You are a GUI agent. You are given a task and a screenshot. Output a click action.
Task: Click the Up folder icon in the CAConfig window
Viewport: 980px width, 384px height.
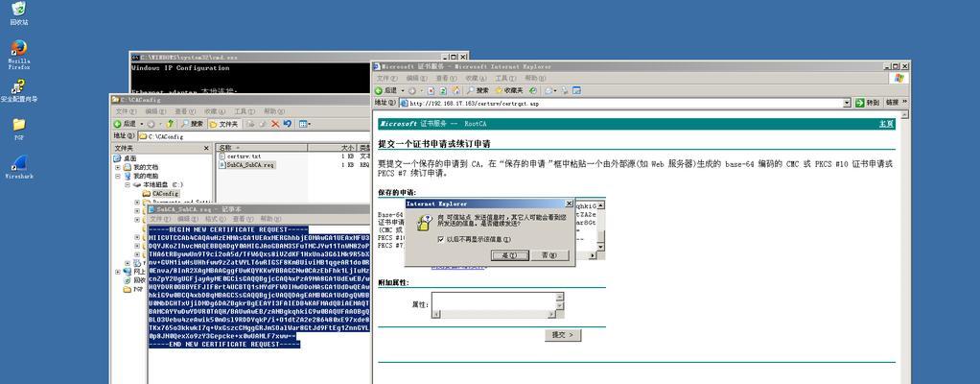pyautogui.click(x=170, y=124)
